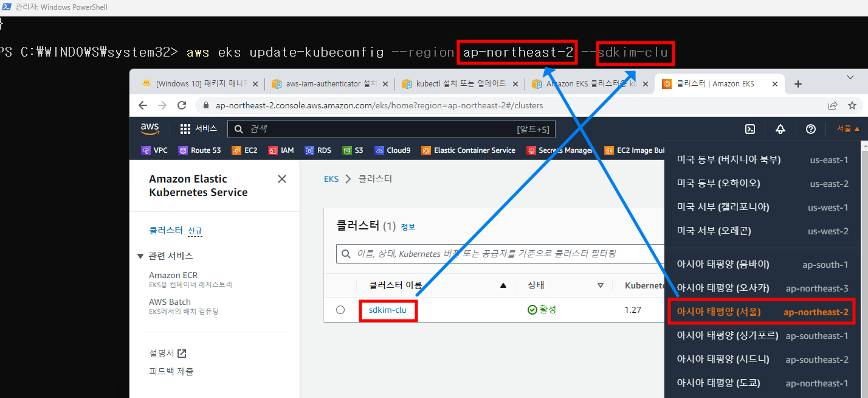Sort by the 상태 column arrow

(601, 285)
